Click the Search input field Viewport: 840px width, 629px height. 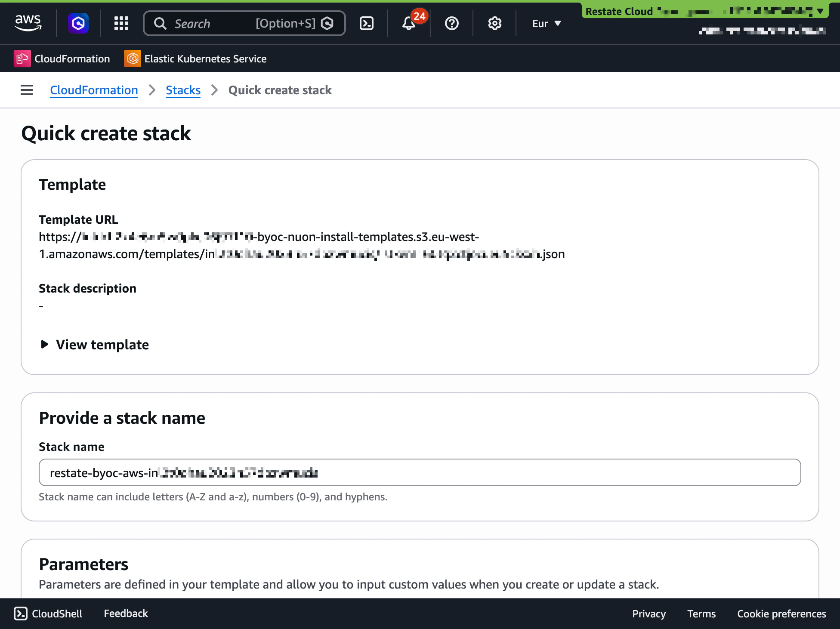tap(244, 23)
